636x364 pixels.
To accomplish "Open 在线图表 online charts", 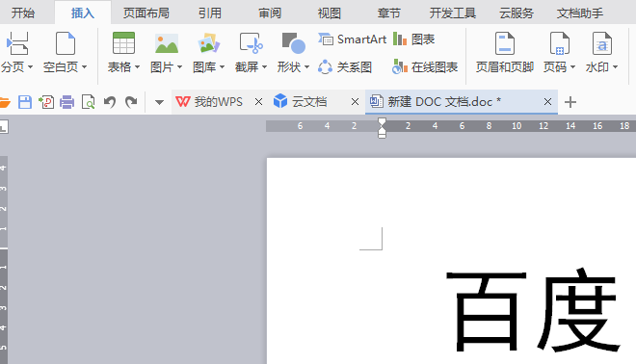I will [425, 66].
